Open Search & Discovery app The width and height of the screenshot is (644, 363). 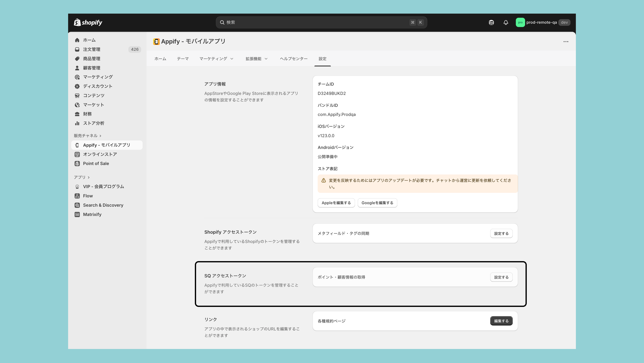[x=103, y=205]
